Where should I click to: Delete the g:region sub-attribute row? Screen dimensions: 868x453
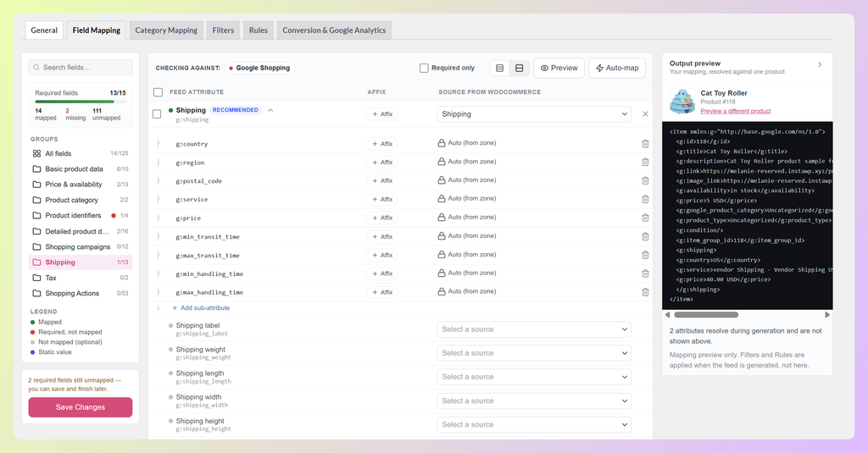[x=645, y=162]
